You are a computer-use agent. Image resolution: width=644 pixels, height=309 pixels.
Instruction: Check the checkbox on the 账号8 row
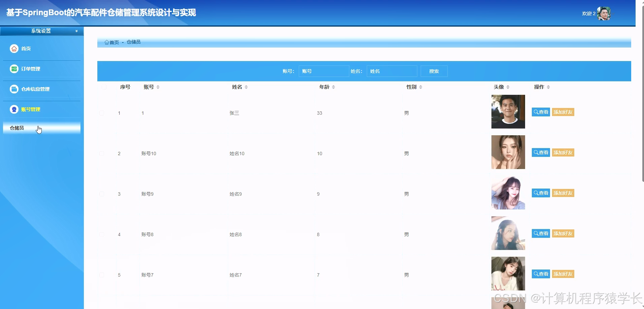tap(102, 234)
